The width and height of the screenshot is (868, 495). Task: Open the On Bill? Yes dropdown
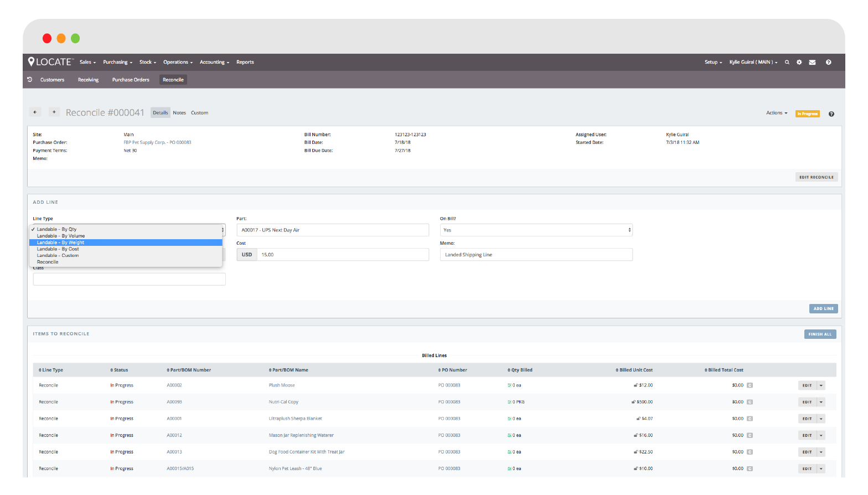coord(536,230)
